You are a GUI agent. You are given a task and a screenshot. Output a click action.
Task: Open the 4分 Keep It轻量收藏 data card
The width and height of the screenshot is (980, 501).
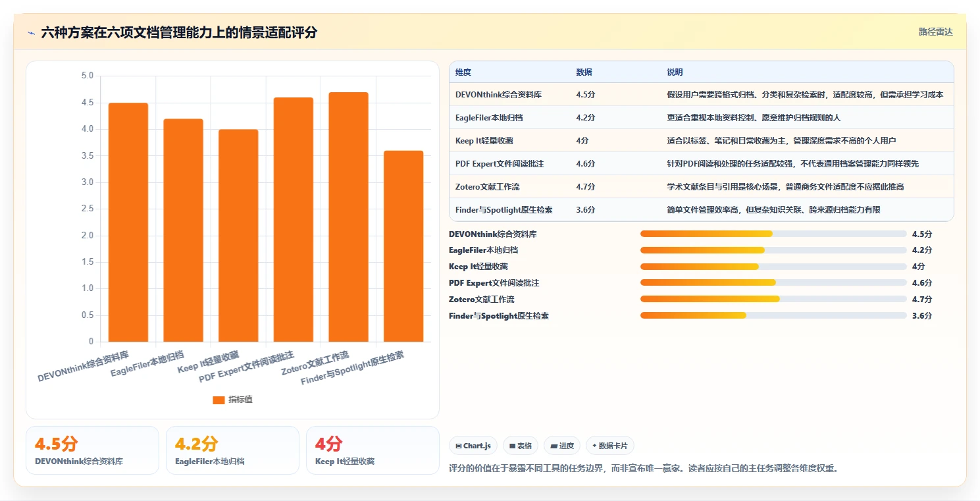(373, 450)
